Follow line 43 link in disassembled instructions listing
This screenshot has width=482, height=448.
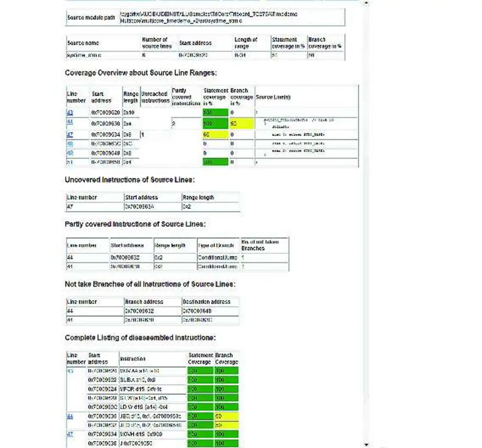point(70,371)
